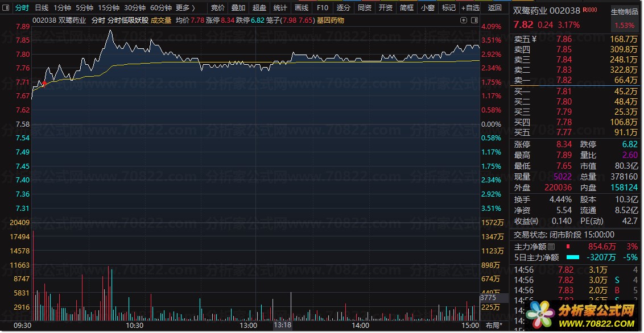644x333 pixels.
Task: Click the 买一 bid price 7.81
Action: (564, 91)
